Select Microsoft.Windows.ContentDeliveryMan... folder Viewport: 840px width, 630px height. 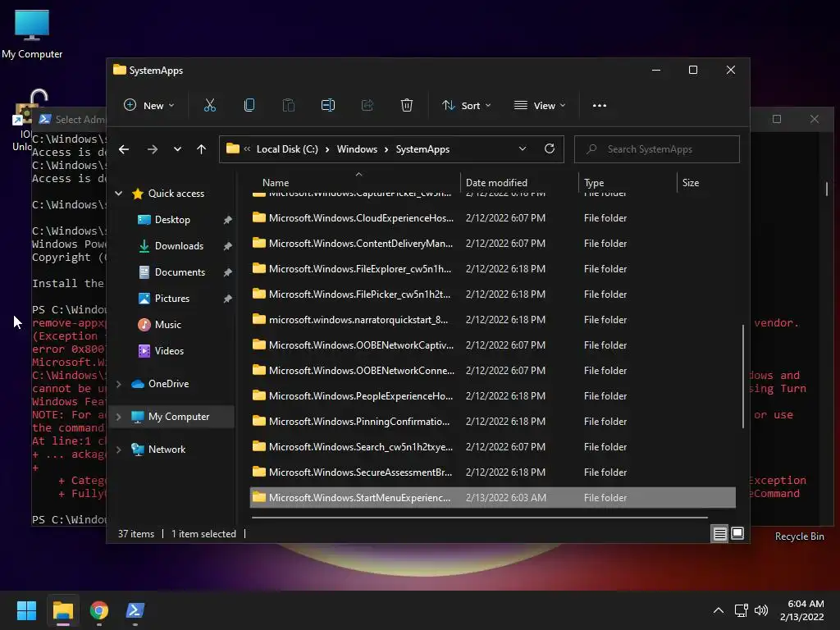(x=493, y=243)
